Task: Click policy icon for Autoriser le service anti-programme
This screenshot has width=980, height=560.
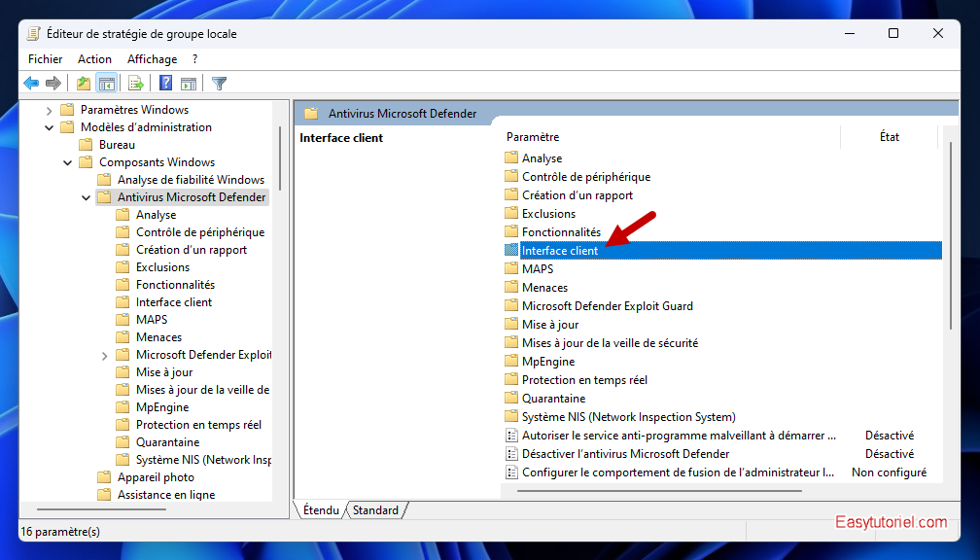Action: click(x=511, y=435)
